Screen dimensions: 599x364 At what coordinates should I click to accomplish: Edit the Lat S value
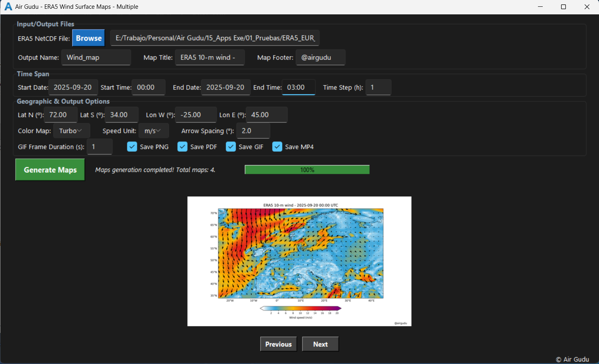[122, 115]
